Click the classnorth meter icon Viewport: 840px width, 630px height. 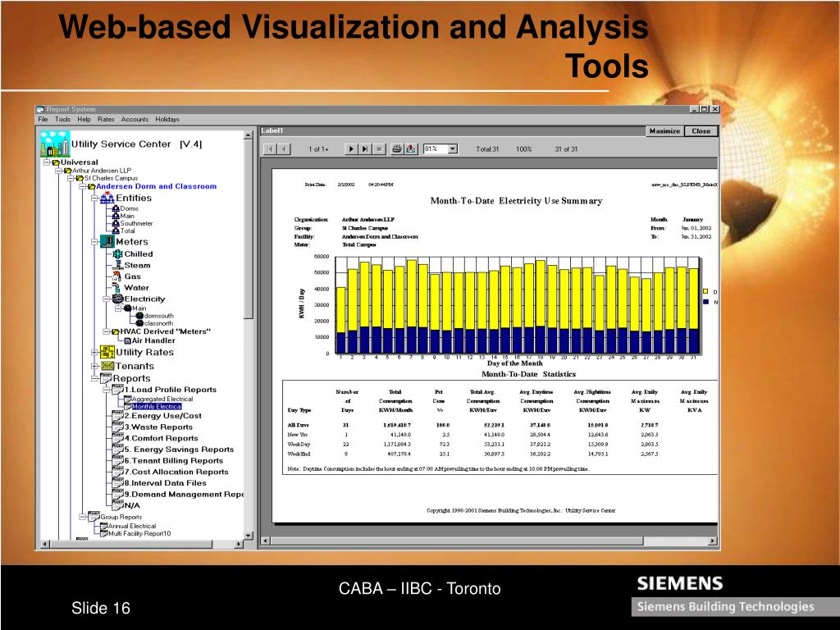click(x=139, y=323)
